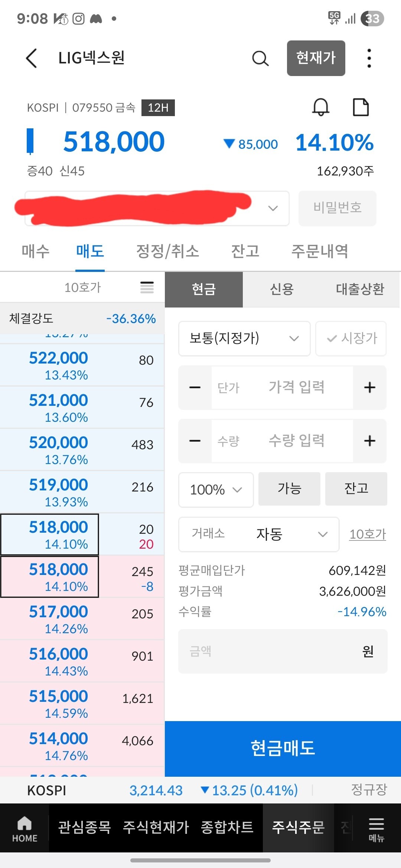The height and width of the screenshot is (868, 401).
Task: Tap the back arrow icon
Action: tap(32, 59)
